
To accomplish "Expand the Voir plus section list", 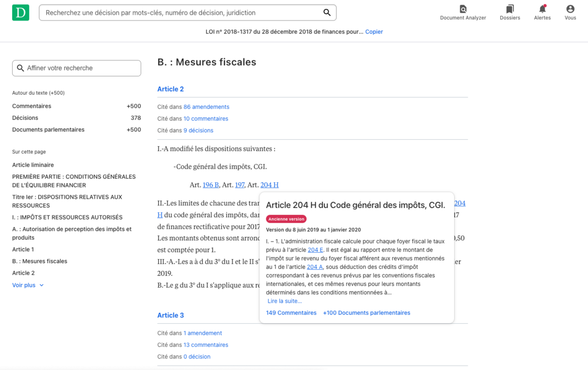I will click(28, 285).
